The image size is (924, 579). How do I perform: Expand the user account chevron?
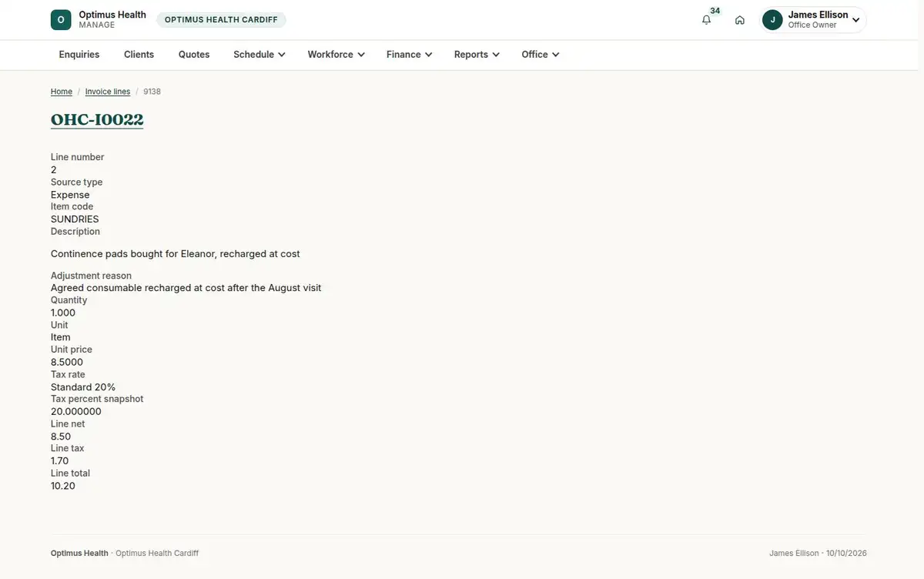(x=855, y=20)
